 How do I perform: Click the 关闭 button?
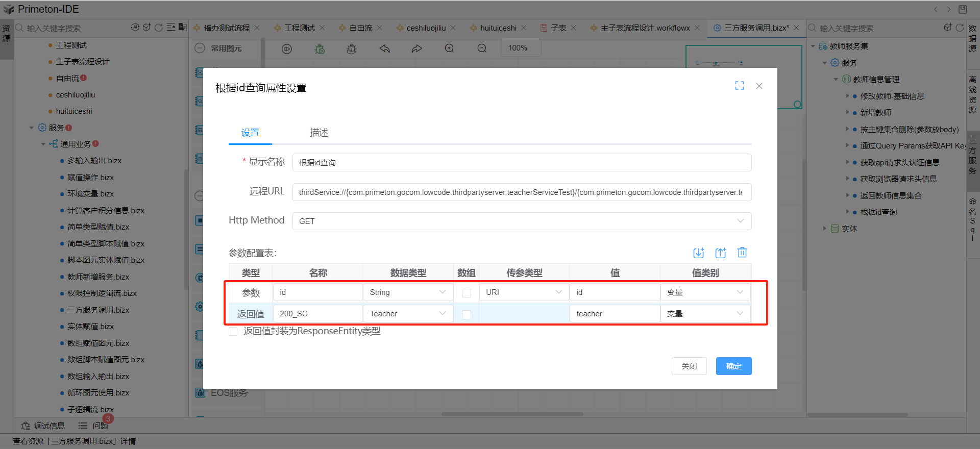click(689, 366)
